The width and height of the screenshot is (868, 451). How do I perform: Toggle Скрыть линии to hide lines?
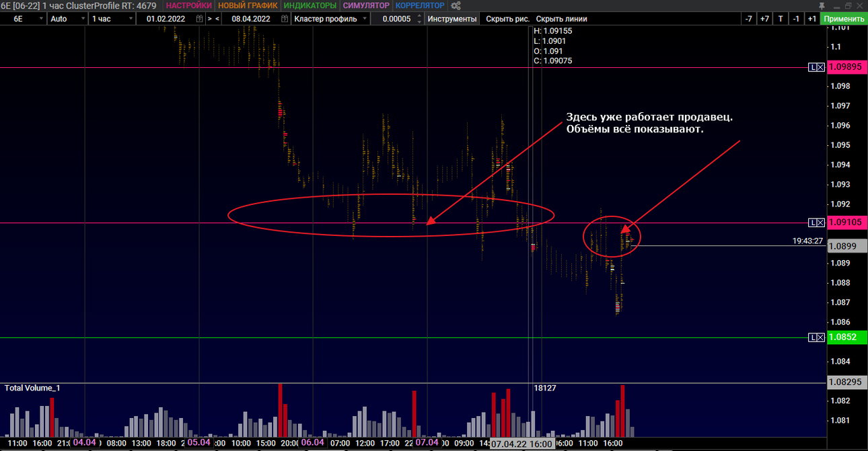coord(561,19)
